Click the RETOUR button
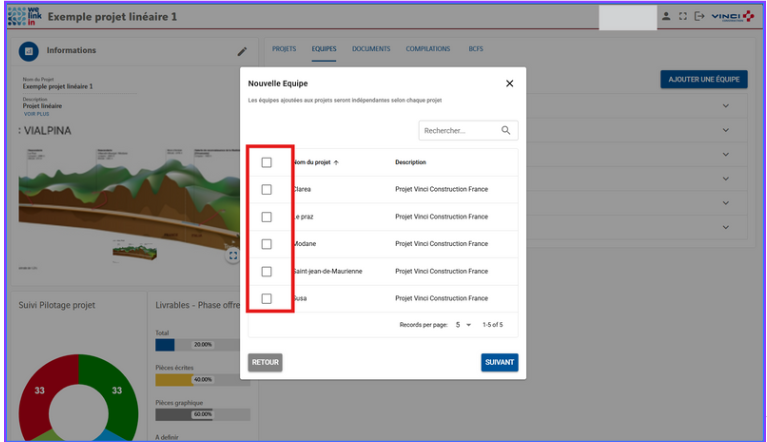The image size is (767, 442). tap(265, 362)
